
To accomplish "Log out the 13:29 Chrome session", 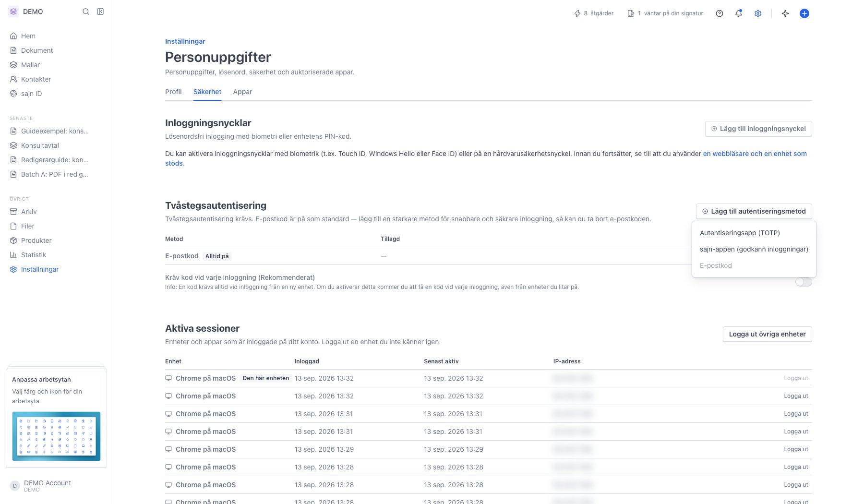I will pos(796,449).
